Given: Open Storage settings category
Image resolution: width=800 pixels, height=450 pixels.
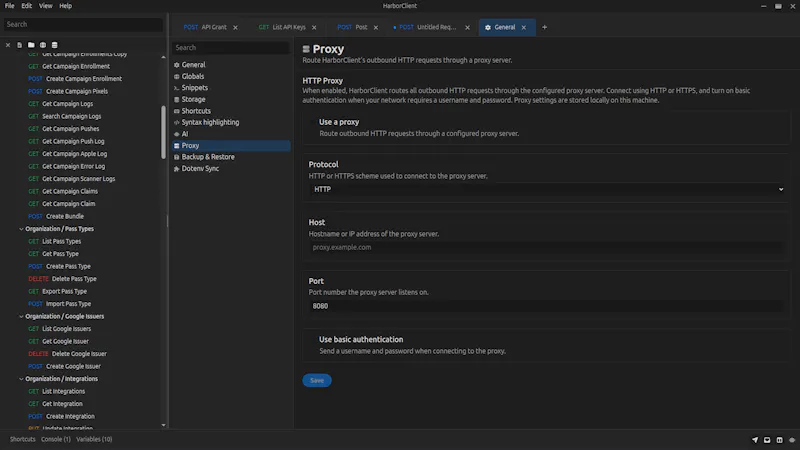Looking at the screenshot, I should 231,99.
